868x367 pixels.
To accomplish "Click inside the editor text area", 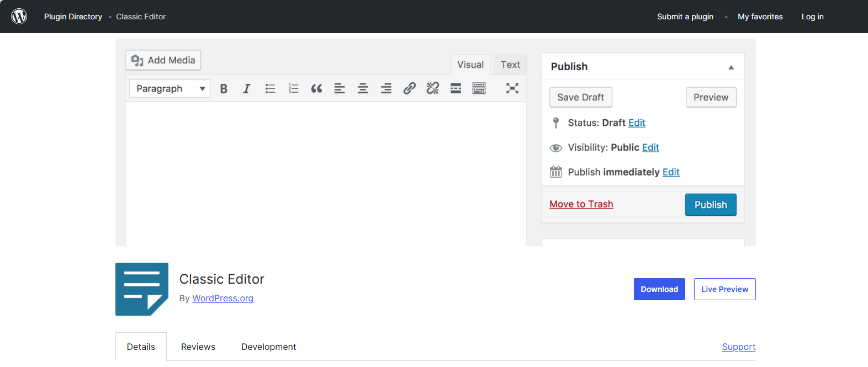I will [x=326, y=174].
